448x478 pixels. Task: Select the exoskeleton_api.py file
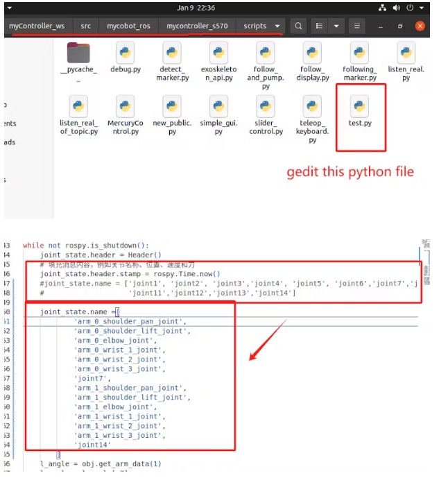coord(218,55)
